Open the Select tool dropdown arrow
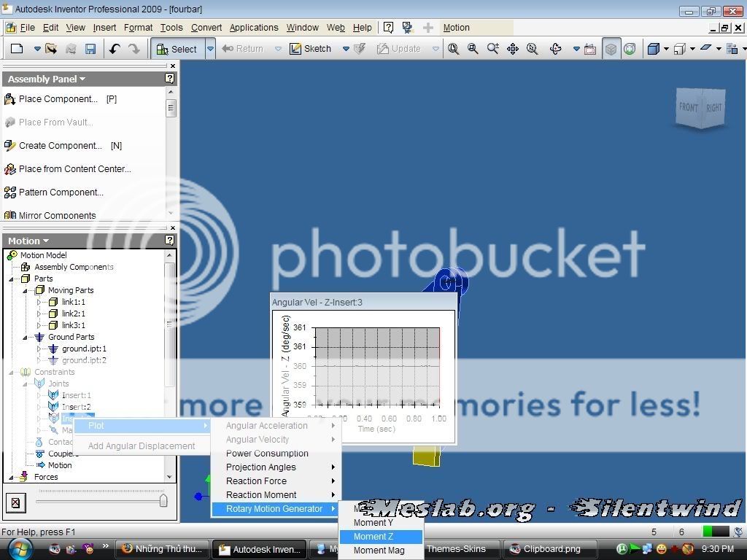The image size is (747, 560). tap(210, 49)
